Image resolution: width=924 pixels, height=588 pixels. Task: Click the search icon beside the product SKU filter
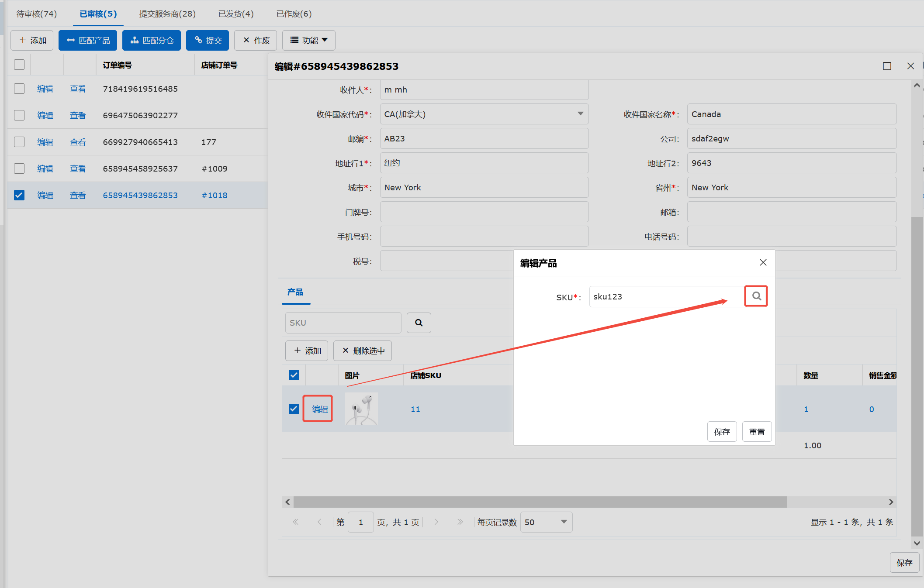tap(419, 323)
